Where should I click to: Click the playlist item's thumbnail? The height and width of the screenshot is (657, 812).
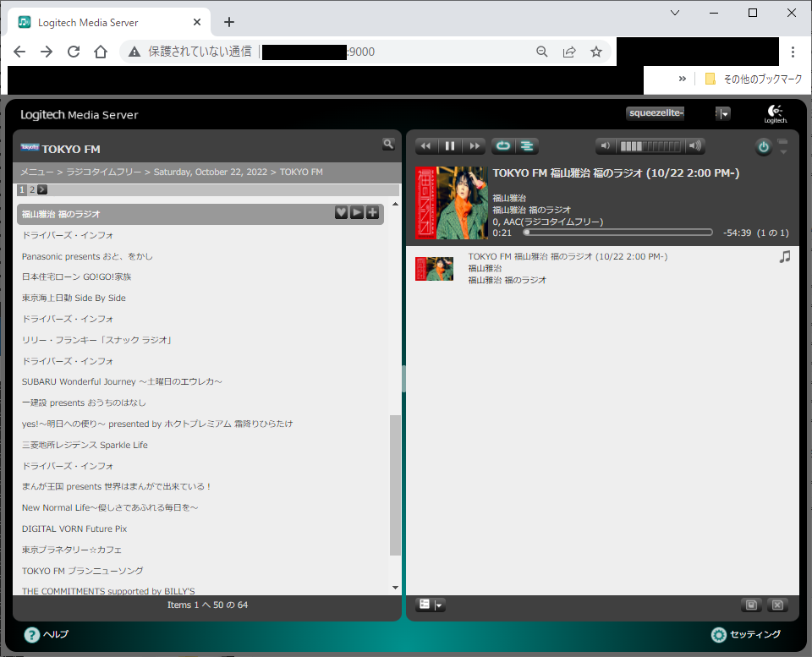tap(435, 269)
